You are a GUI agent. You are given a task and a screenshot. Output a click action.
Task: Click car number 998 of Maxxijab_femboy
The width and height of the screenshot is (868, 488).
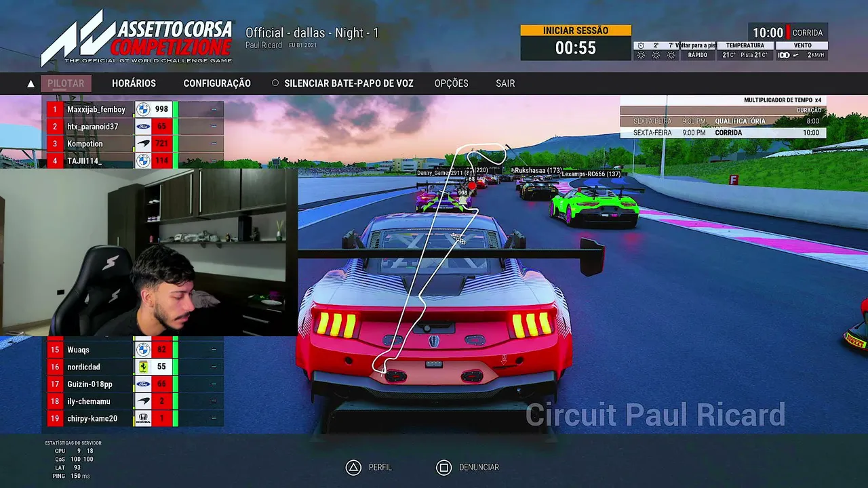click(161, 109)
